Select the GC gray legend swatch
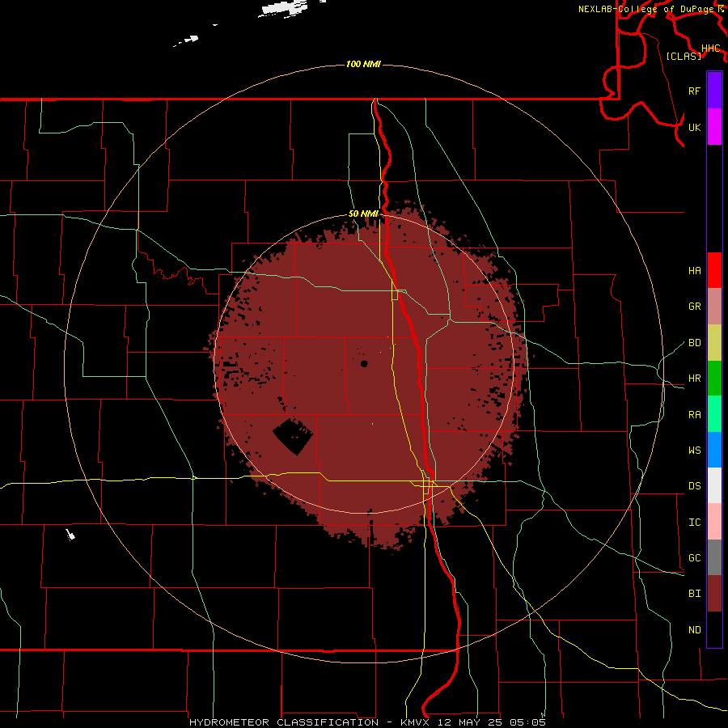Screen dimensions: 728x728 click(x=714, y=557)
